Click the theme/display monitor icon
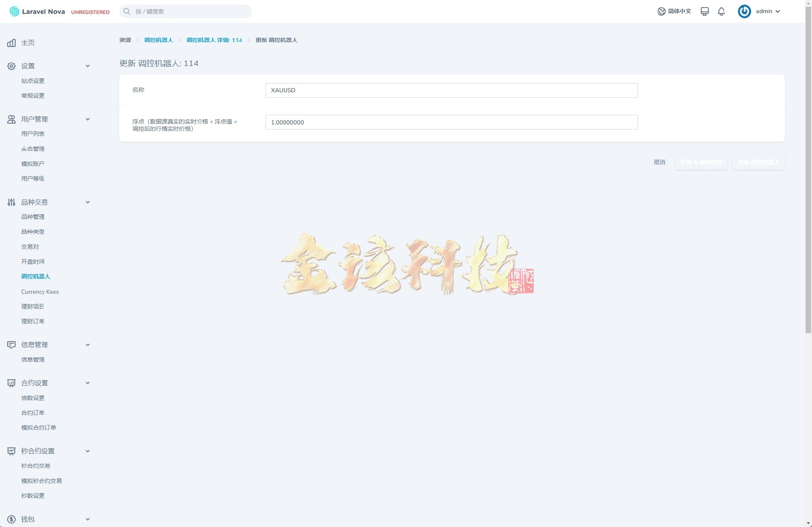The width and height of the screenshot is (812, 527). point(705,11)
